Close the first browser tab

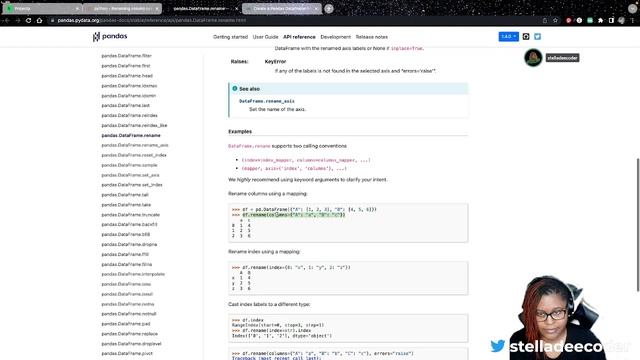click(77, 9)
